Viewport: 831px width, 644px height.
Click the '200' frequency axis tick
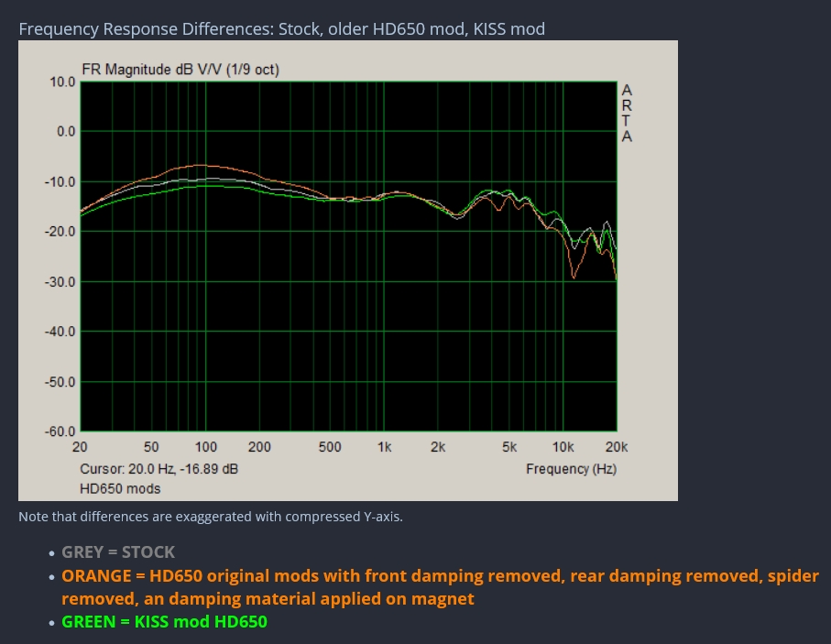pos(259,447)
